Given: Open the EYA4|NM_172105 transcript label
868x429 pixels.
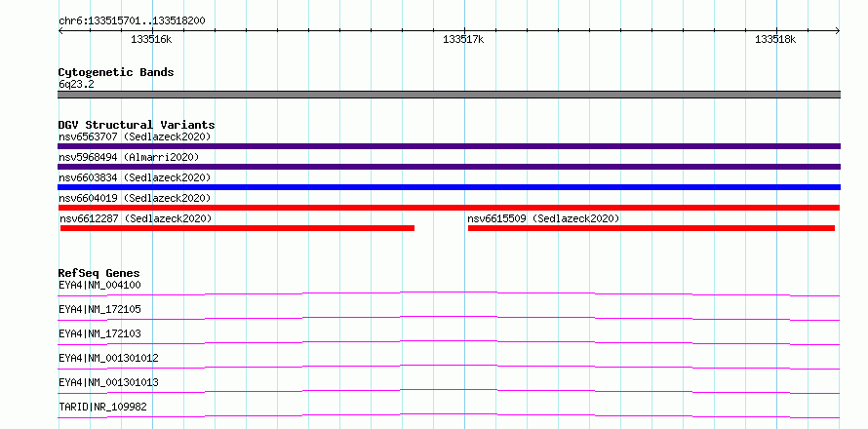Looking at the screenshot, I should point(99,309).
